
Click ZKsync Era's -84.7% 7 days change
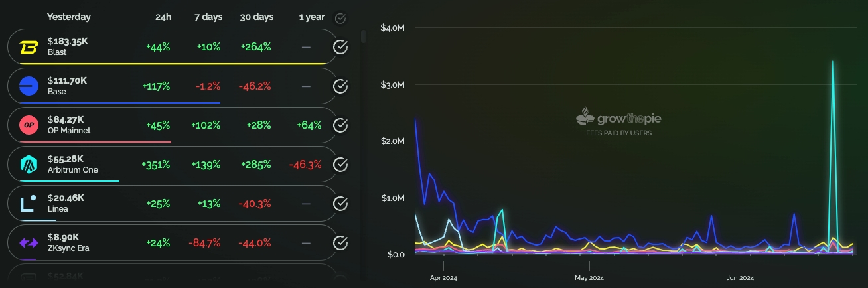[204, 243]
